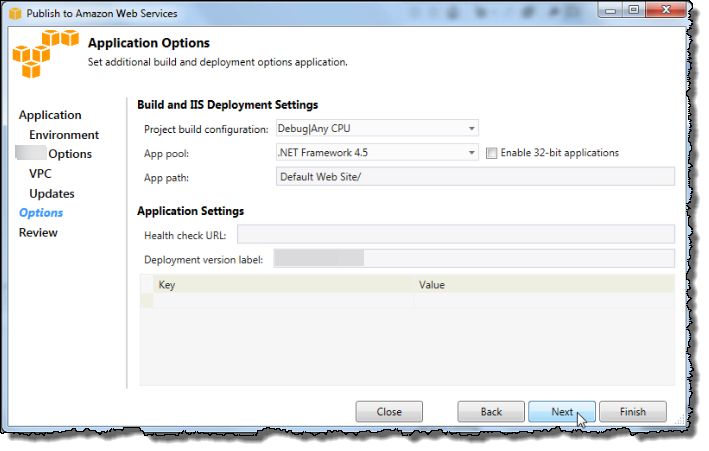Screen dimensions: 709x451
Task: Click the Close button at bottom
Action: (x=389, y=412)
